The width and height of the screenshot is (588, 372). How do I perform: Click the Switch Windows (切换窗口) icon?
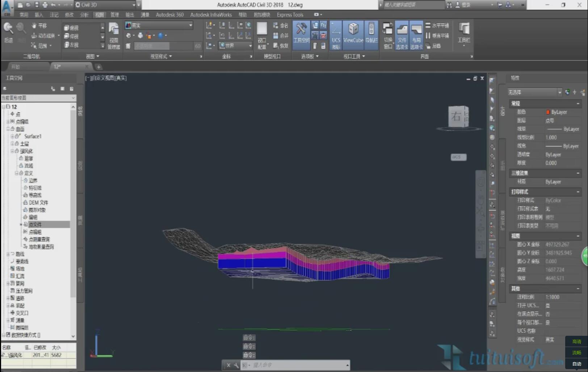(388, 35)
